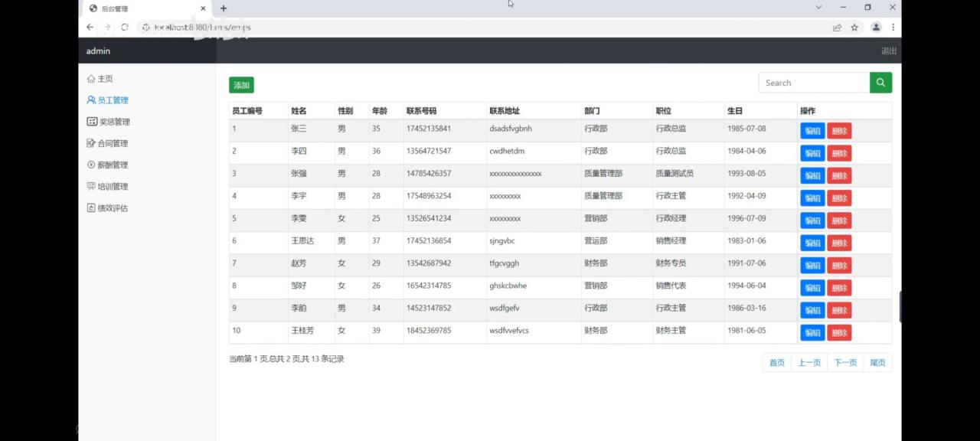Click 编辑 for employee 张三
This screenshot has width=980, height=441.
(x=812, y=131)
